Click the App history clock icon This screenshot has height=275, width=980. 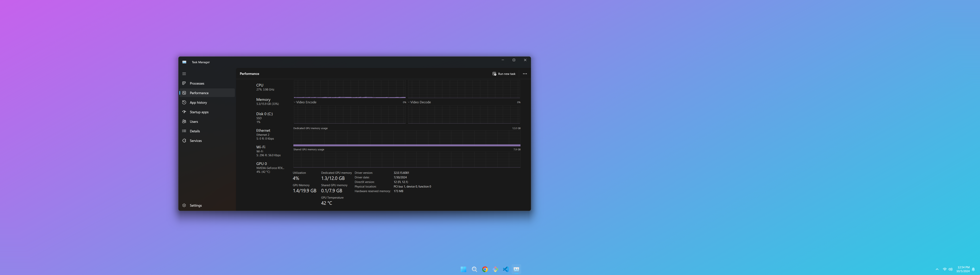pos(184,103)
